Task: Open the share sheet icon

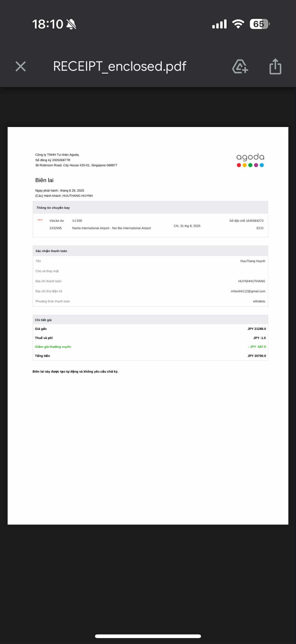Action: pyautogui.click(x=275, y=67)
